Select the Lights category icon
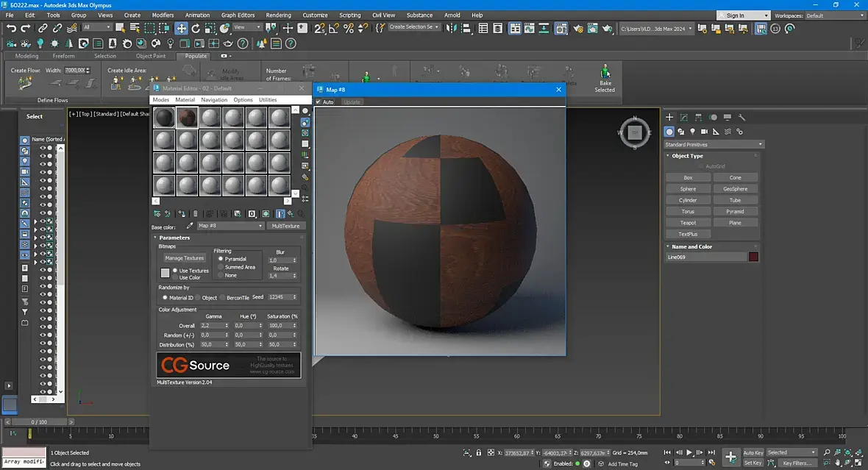This screenshot has width=868, height=470. [x=693, y=132]
